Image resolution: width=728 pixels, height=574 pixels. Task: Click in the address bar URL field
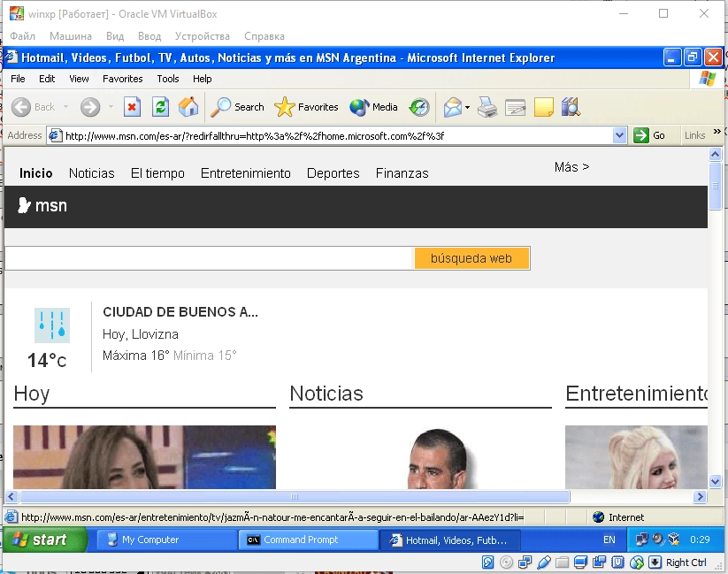(337, 135)
